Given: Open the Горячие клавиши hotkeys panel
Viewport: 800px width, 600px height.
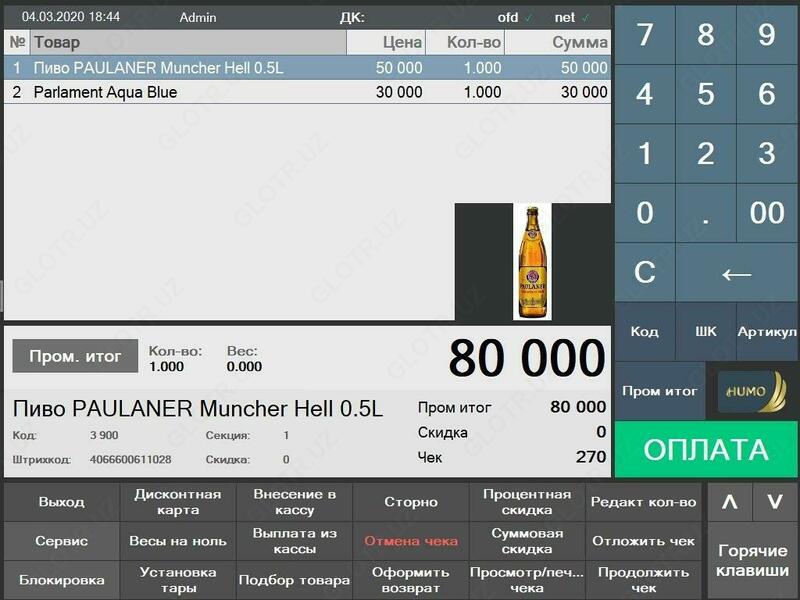Looking at the screenshot, I should tap(752, 561).
